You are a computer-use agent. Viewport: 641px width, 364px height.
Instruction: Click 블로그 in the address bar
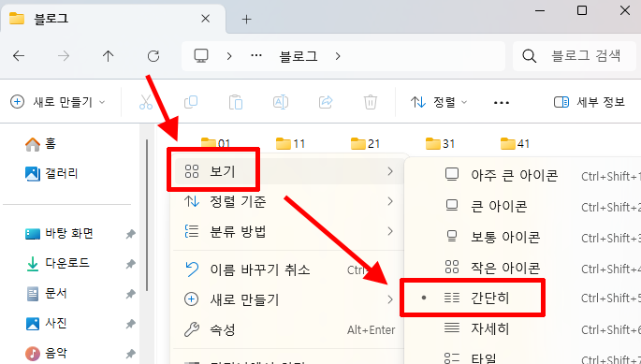[299, 56]
